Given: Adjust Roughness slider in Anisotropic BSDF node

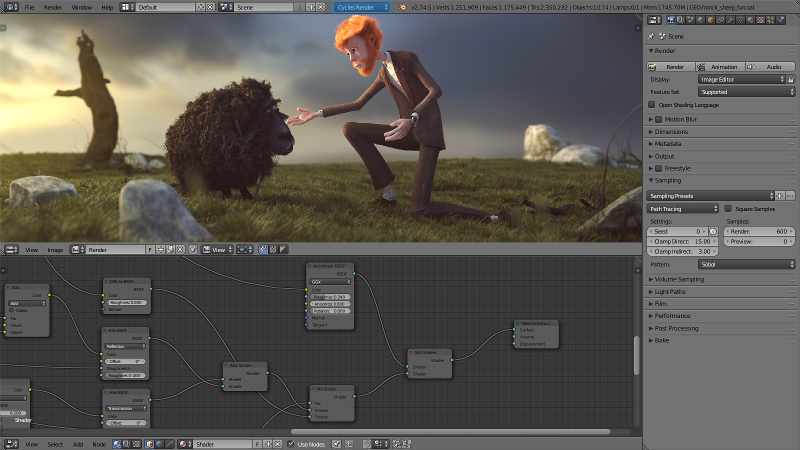Looking at the screenshot, I should pos(330,296).
